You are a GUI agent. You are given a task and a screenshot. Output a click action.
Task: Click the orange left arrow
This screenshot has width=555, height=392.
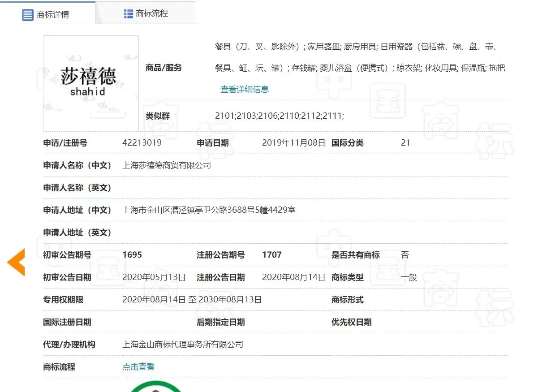tap(16, 262)
